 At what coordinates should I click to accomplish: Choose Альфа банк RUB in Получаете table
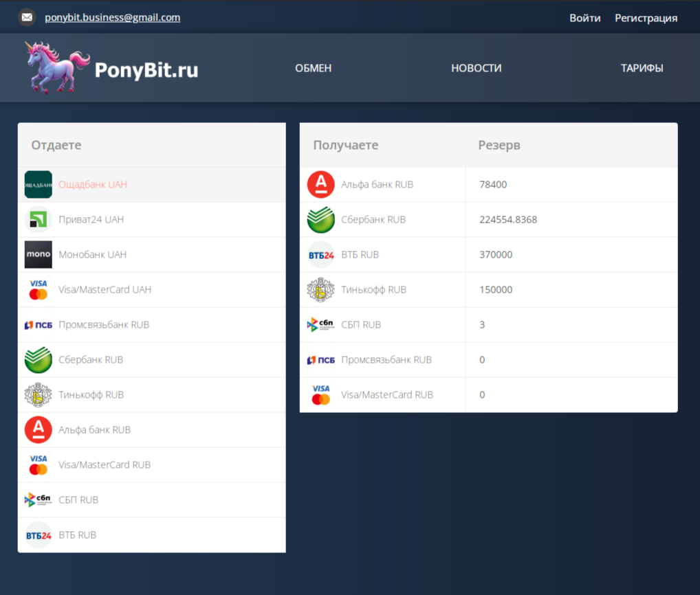tap(378, 185)
